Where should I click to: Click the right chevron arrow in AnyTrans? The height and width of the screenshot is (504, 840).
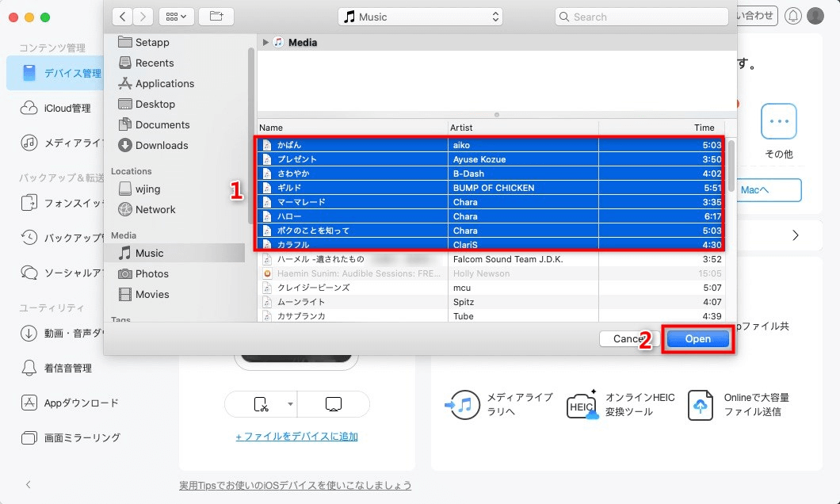coord(796,235)
